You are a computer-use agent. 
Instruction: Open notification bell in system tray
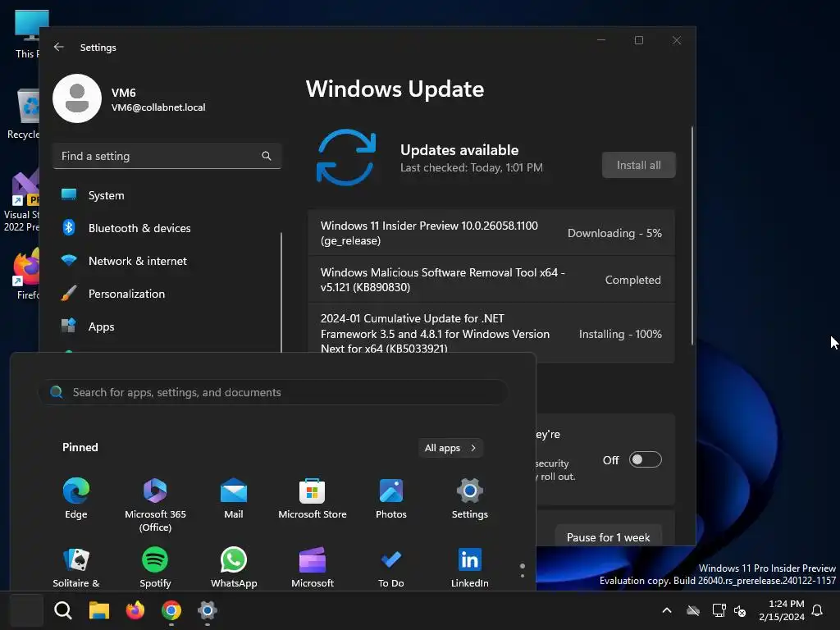pos(818,610)
